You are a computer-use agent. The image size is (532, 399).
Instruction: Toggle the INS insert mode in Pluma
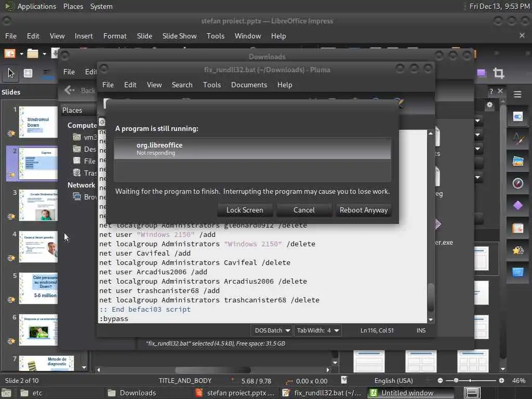coord(421,330)
